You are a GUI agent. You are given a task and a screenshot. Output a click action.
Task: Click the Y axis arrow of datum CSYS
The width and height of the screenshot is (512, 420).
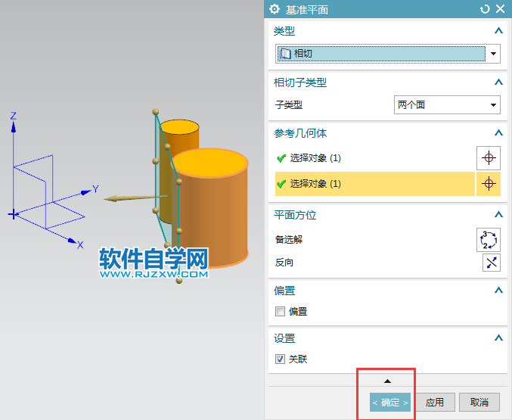tap(86, 192)
